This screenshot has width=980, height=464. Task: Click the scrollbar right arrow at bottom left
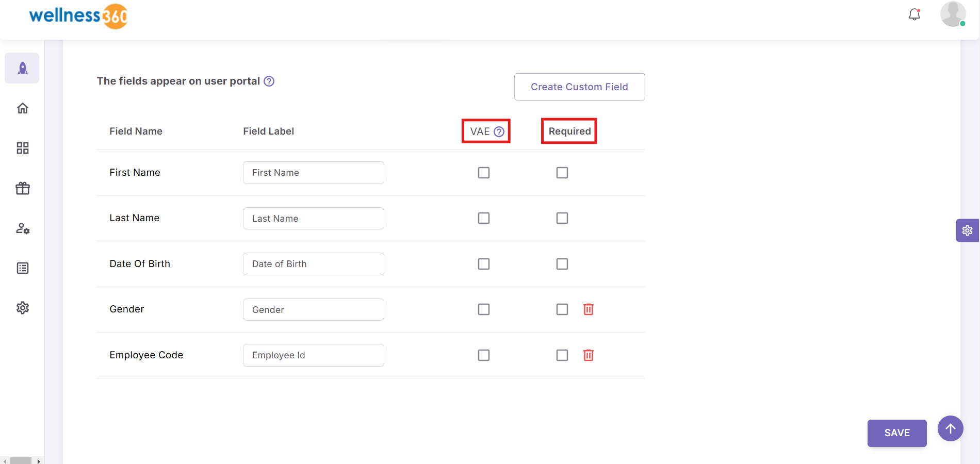click(x=39, y=461)
